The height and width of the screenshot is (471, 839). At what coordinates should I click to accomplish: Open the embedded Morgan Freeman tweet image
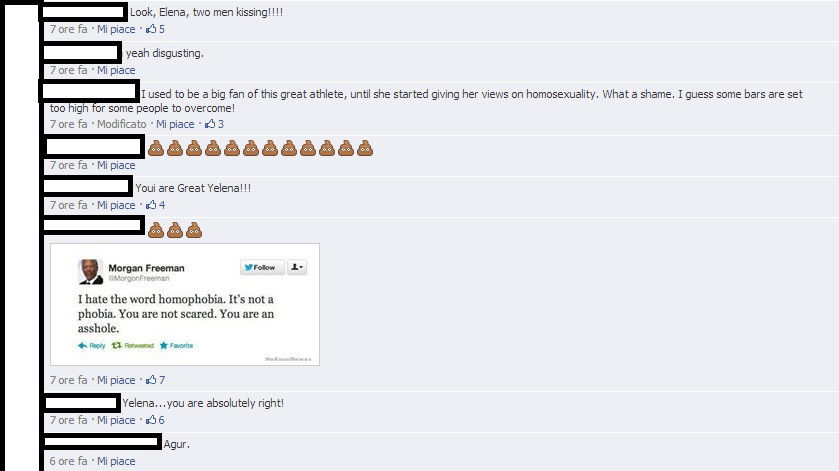pyautogui.click(x=185, y=305)
